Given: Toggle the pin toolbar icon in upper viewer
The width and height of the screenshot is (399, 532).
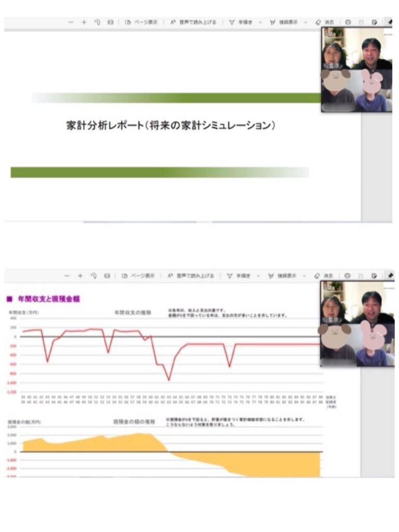Looking at the screenshot, I should coord(390,22).
